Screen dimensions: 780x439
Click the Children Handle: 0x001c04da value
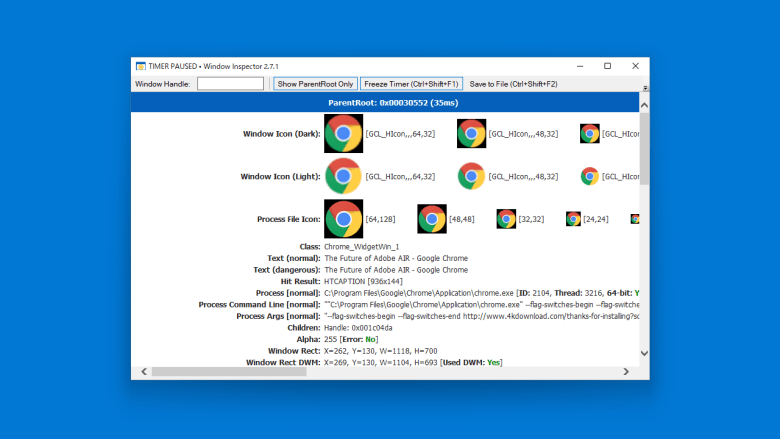tap(358, 328)
